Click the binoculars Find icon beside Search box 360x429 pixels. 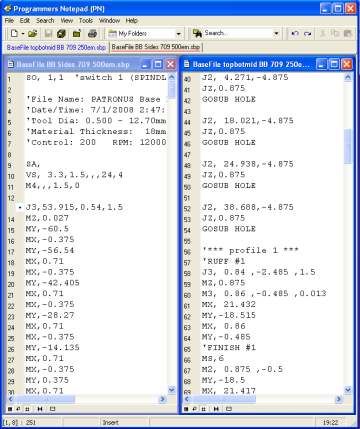[x=197, y=33]
